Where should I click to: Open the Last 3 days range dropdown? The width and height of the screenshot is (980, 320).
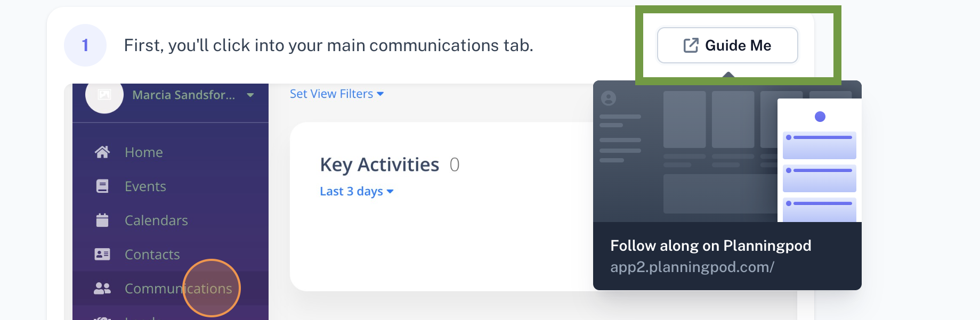point(357,191)
